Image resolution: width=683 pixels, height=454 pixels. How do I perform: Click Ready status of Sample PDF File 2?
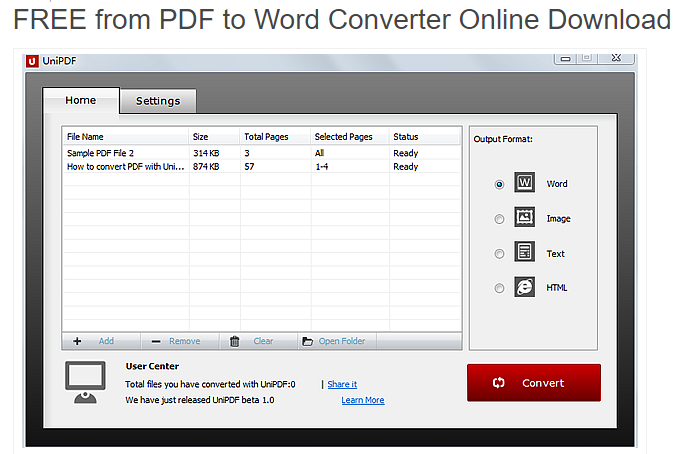pyautogui.click(x=406, y=153)
